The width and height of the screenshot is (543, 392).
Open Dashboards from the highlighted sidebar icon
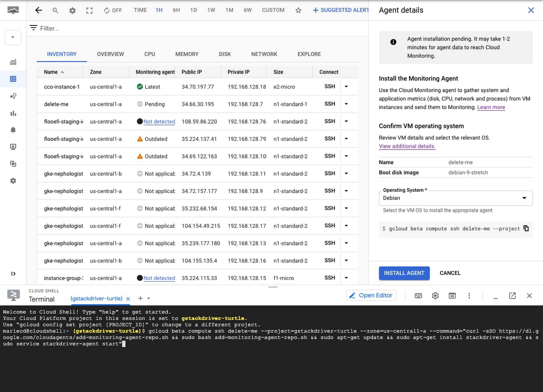point(13,79)
